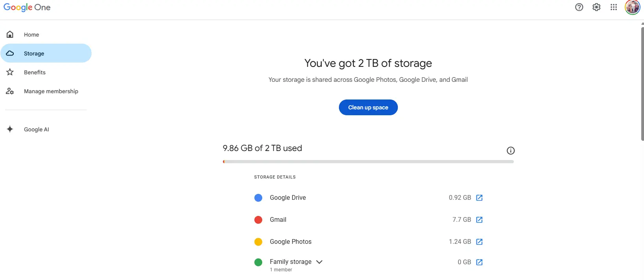This screenshot has width=644, height=280.
Task: Click the Gmail label text
Action: pos(278,220)
